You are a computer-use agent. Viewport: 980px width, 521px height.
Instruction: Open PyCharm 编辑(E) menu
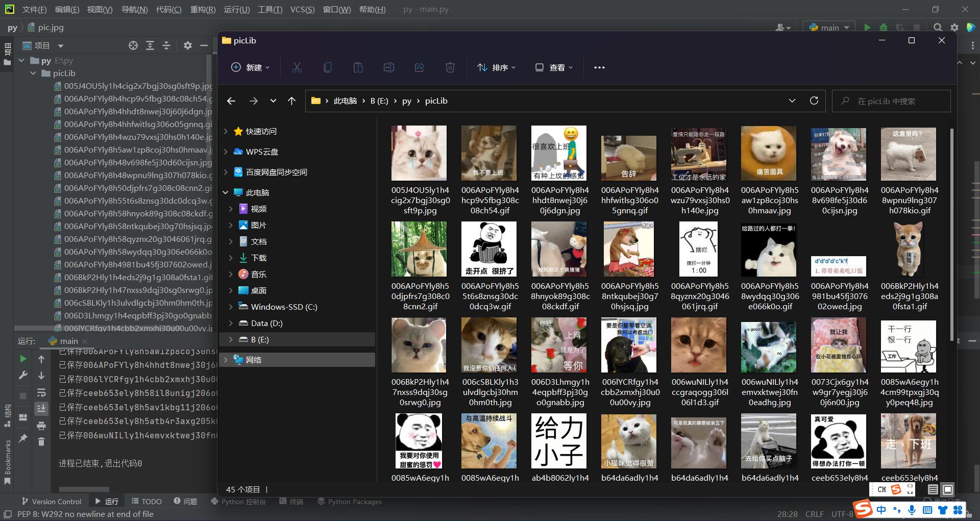point(67,9)
